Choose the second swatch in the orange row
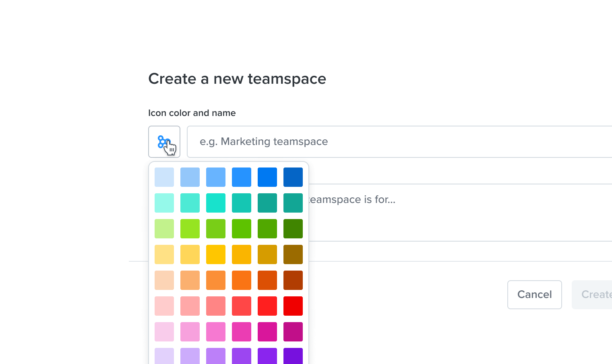Viewport: 612px width, 364px height. click(x=190, y=280)
